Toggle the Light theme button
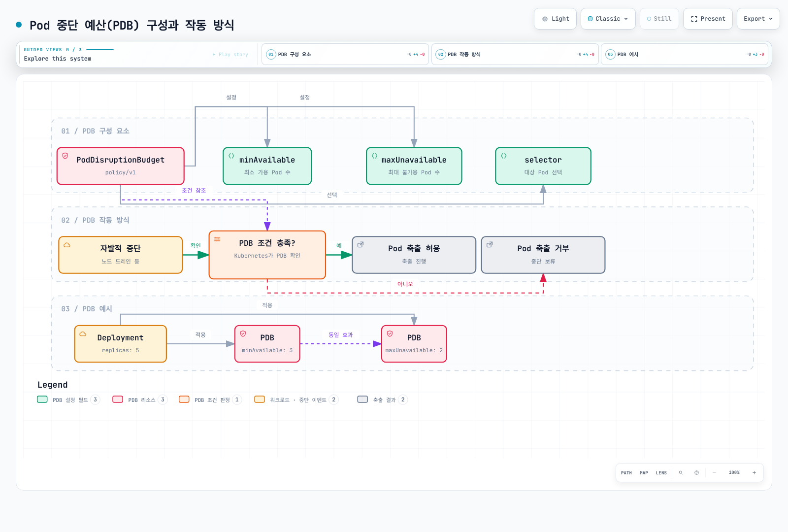Viewport: 788px width, 532px height. pos(555,19)
